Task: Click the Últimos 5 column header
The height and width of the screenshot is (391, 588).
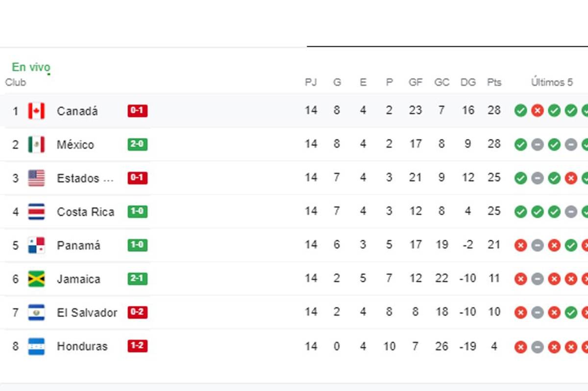Action: (552, 82)
